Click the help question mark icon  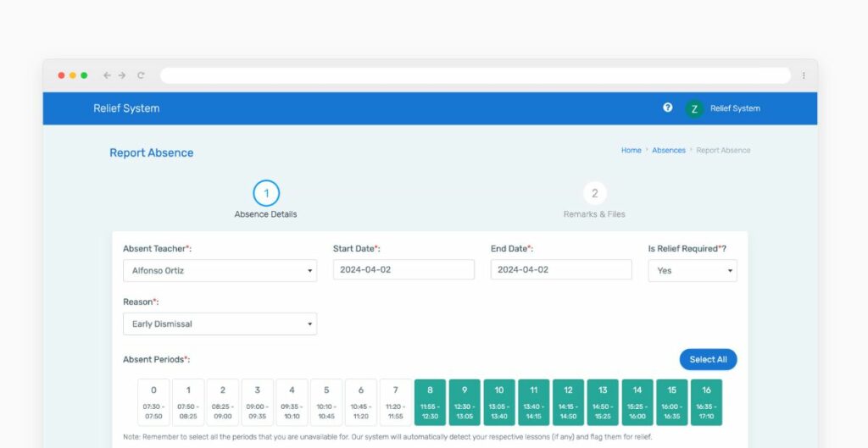(x=668, y=108)
